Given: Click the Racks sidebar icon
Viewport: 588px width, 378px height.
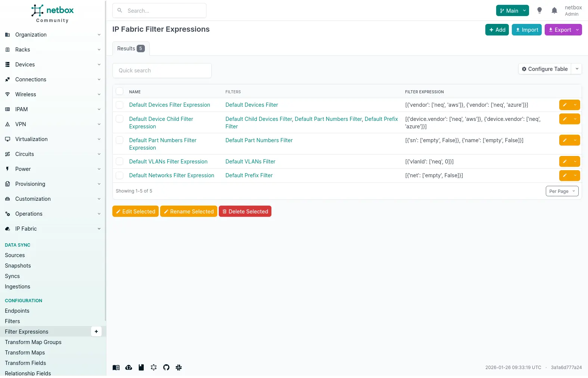Looking at the screenshot, I should 7,50.
